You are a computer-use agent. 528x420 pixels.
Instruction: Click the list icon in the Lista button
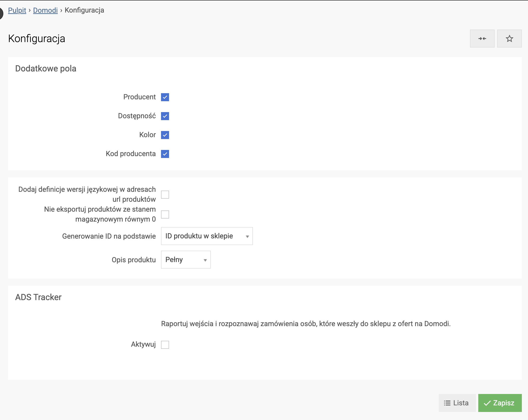(x=447, y=403)
